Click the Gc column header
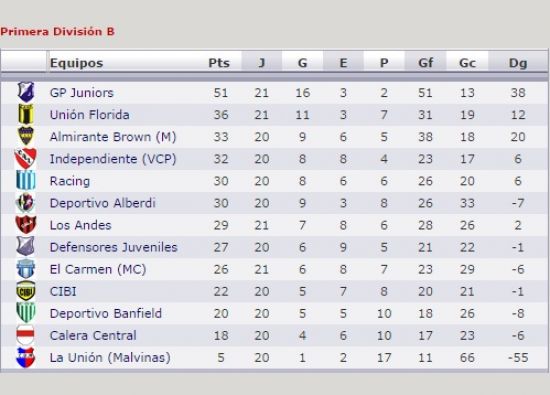This screenshot has width=550, height=395. [x=467, y=63]
